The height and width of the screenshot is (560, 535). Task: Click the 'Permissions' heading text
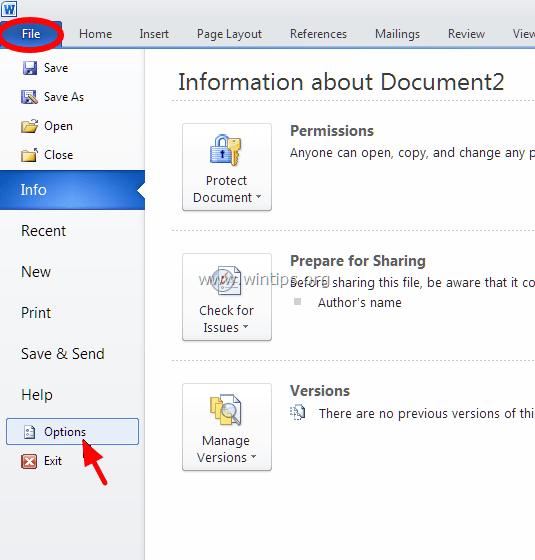tap(332, 131)
